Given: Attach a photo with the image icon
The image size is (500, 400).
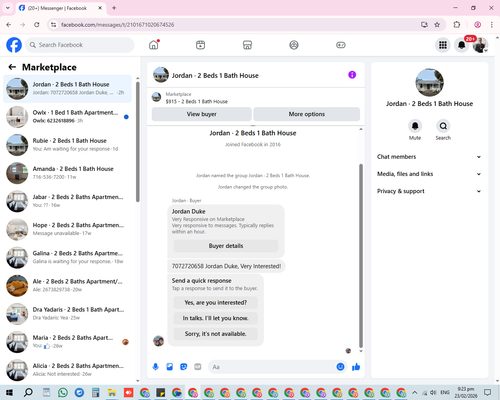Looking at the screenshot, I should tap(170, 367).
